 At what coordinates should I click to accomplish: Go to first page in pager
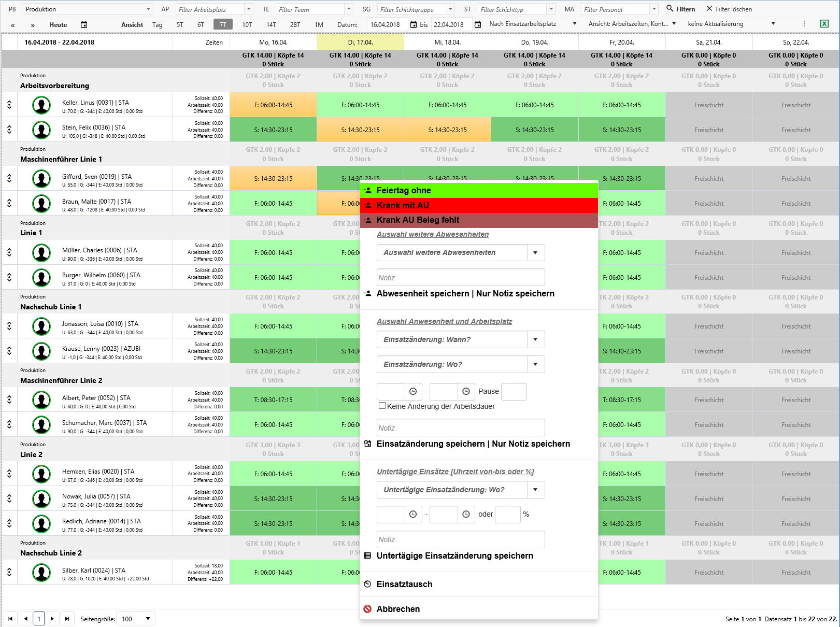click(x=10, y=618)
